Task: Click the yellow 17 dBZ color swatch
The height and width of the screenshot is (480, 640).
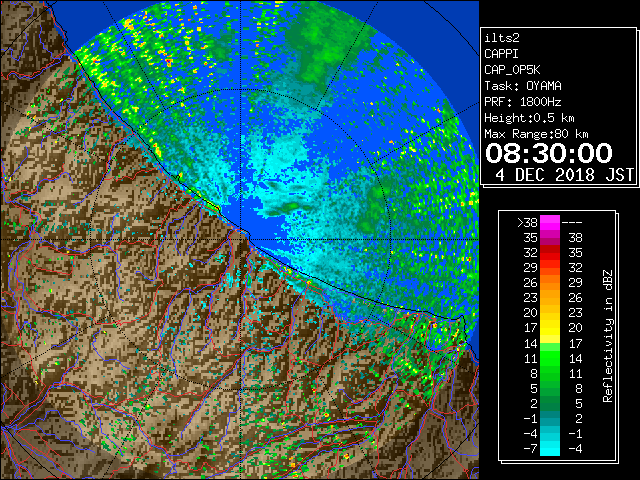Action: (x=550, y=328)
